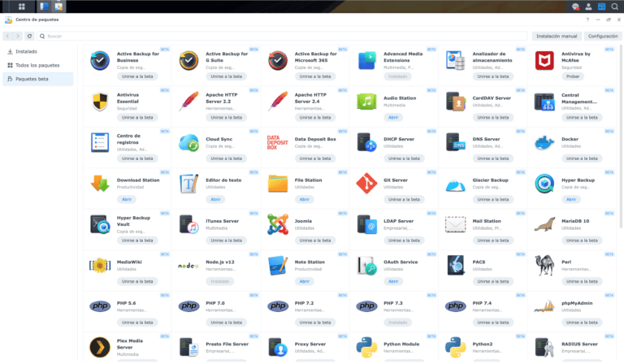624x364 pixels.
Task: Open the Configuración button
Action: (603, 36)
